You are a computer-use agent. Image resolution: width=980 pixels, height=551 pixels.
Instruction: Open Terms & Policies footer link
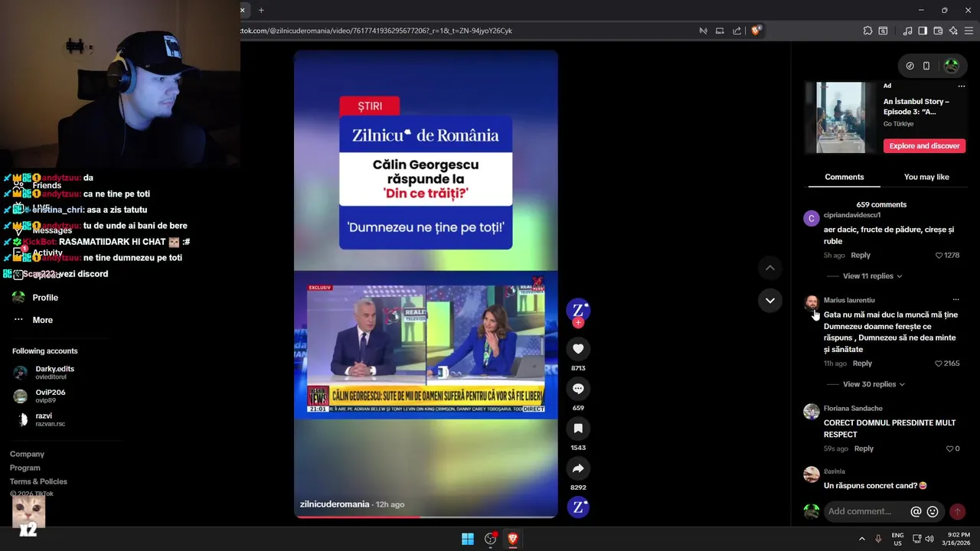38,481
